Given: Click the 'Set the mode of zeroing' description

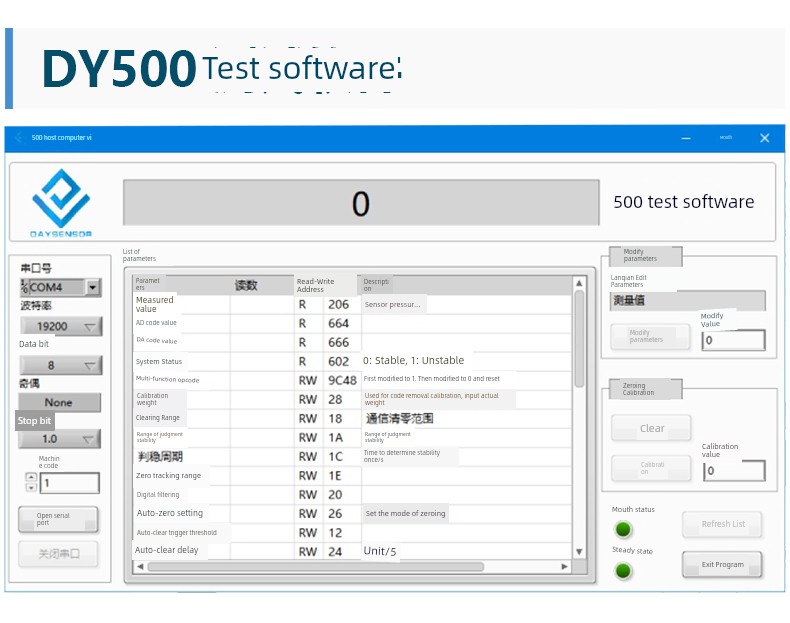Looking at the screenshot, I should tap(406, 514).
